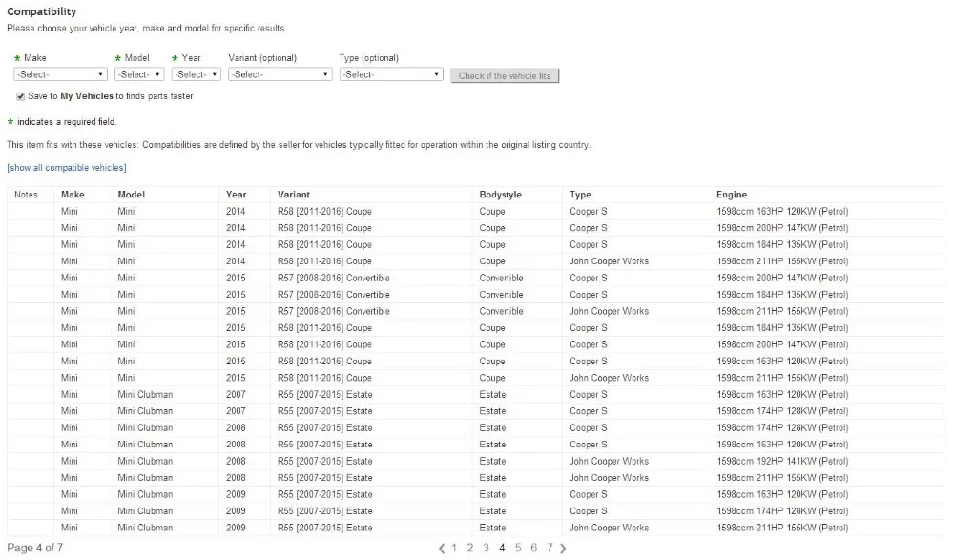This screenshot has width=954, height=560.
Task: Go to previous page arrow
Action: click(442, 549)
